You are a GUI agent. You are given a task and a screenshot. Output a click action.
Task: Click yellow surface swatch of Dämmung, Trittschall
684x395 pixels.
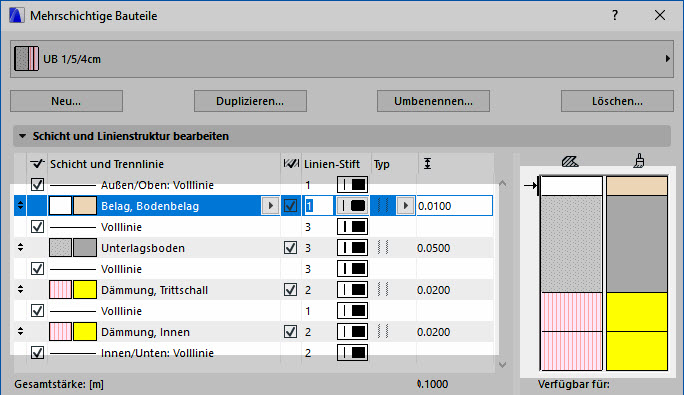click(85, 289)
